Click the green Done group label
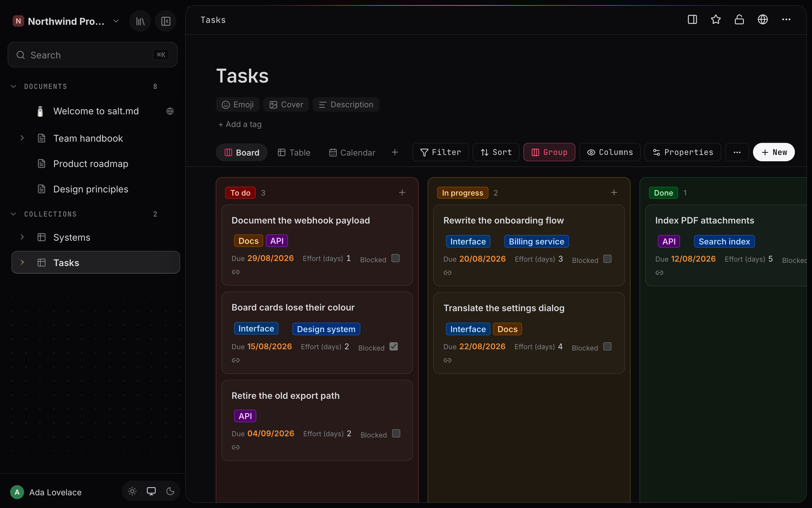This screenshot has width=812, height=508. [663, 193]
